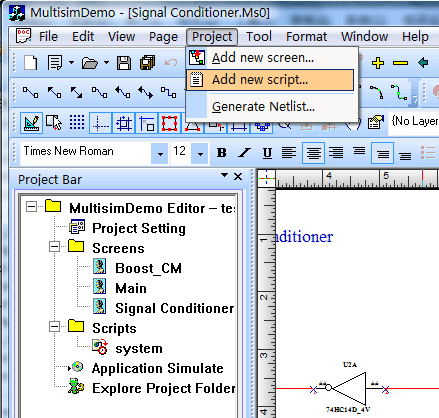Screen dimensions: 439x418
Task: Open the Page menu
Action: (163, 36)
